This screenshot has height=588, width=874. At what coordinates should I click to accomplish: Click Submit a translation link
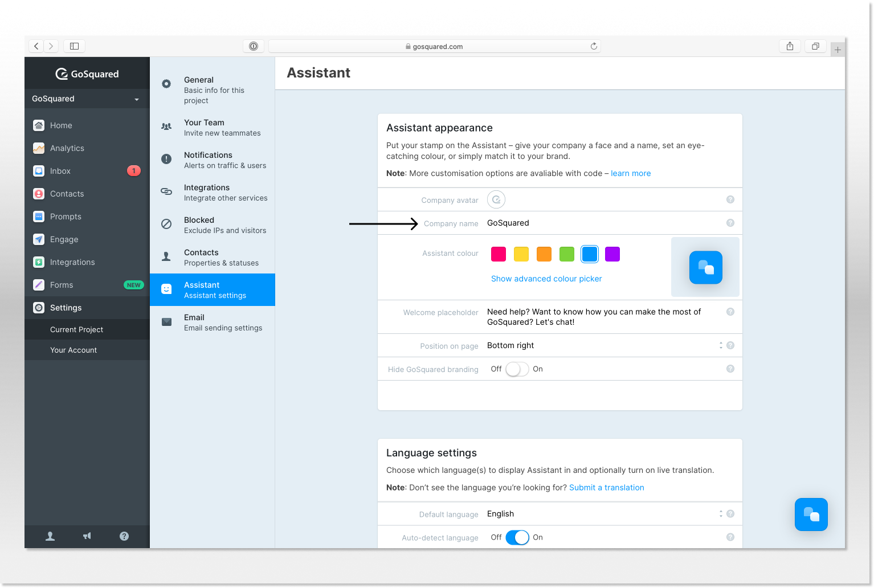point(607,488)
